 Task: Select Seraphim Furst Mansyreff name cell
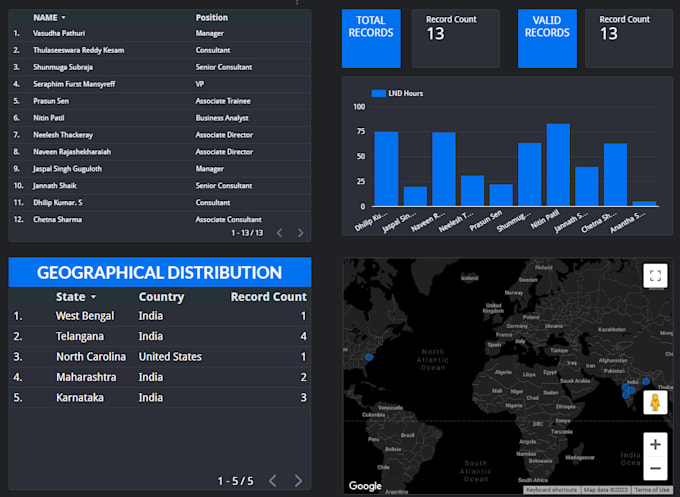point(74,84)
